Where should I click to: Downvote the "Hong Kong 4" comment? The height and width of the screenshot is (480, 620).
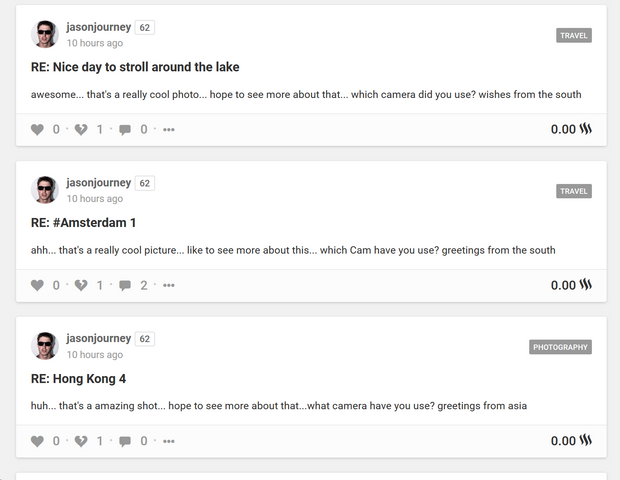tap(81, 441)
